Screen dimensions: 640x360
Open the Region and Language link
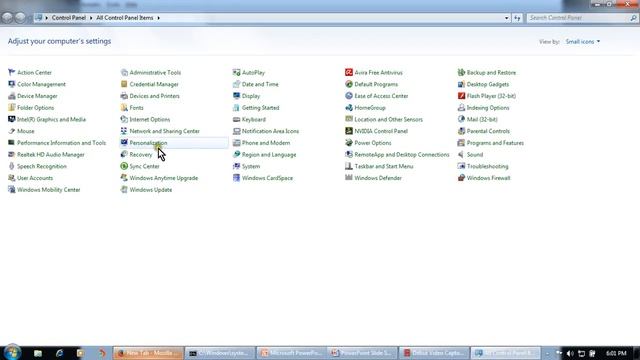[x=269, y=155]
